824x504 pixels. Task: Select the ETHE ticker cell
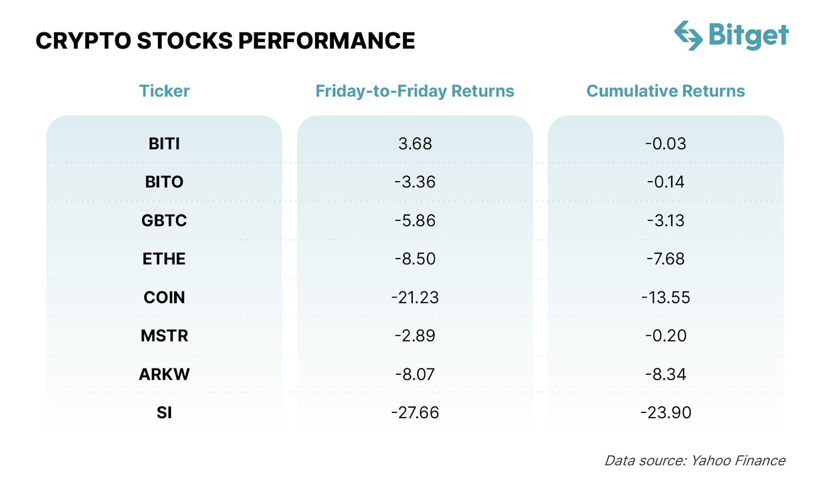pyautogui.click(x=164, y=258)
